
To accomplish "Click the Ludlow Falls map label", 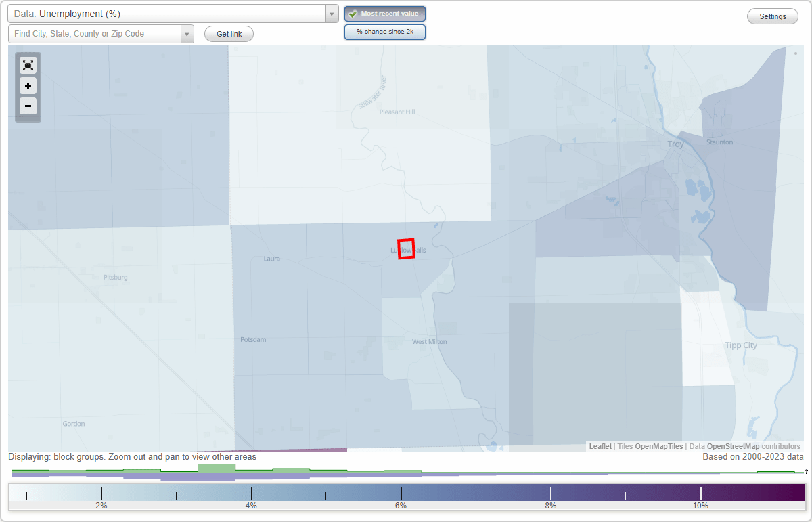I will coord(409,250).
